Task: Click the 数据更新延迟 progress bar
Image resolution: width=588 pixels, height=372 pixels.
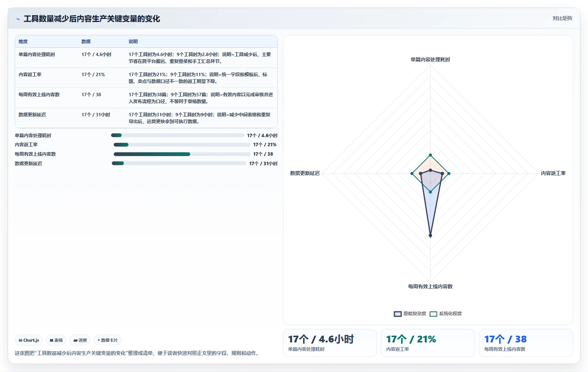Action: [179, 163]
